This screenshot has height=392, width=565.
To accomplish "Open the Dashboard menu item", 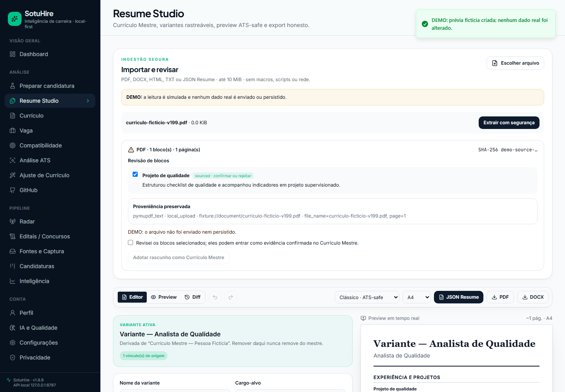I will [50, 54].
